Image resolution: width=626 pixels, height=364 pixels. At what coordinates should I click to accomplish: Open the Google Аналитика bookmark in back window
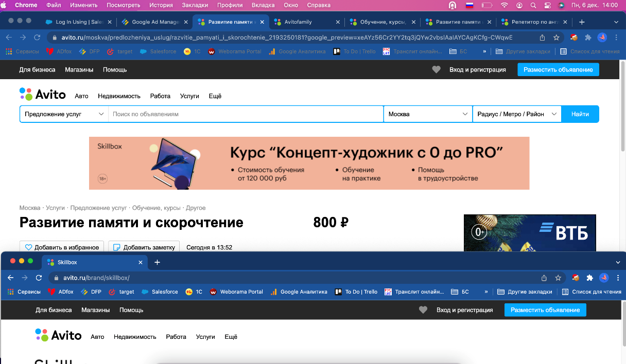pyautogui.click(x=297, y=51)
